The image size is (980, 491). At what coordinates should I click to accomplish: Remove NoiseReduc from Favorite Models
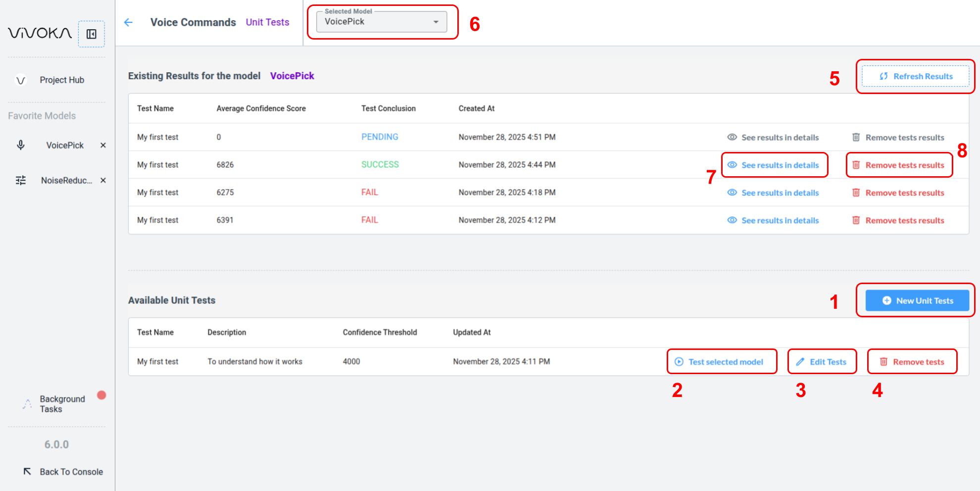pyautogui.click(x=103, y=180)
